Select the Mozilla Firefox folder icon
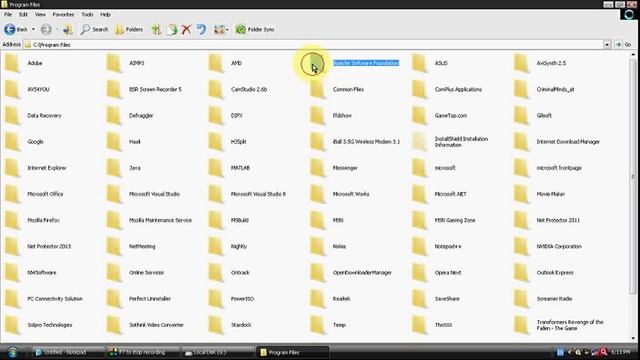The image size is (640, 360). 13,220
